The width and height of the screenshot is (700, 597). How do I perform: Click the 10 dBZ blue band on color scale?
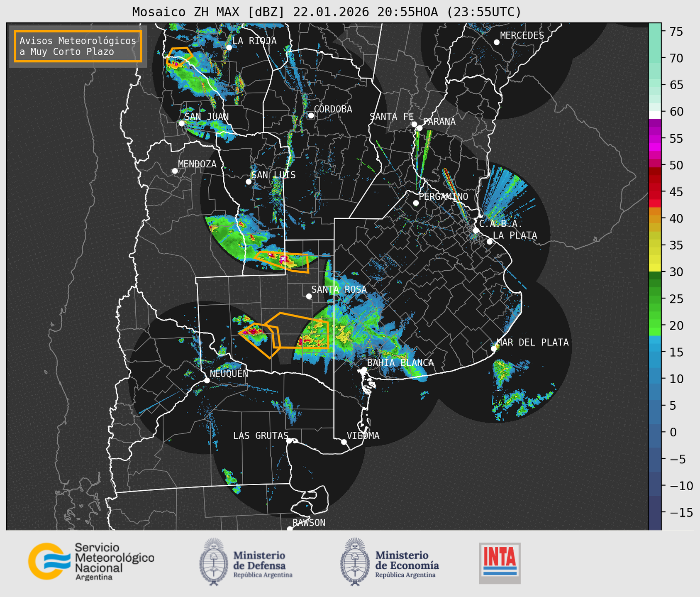655,379
